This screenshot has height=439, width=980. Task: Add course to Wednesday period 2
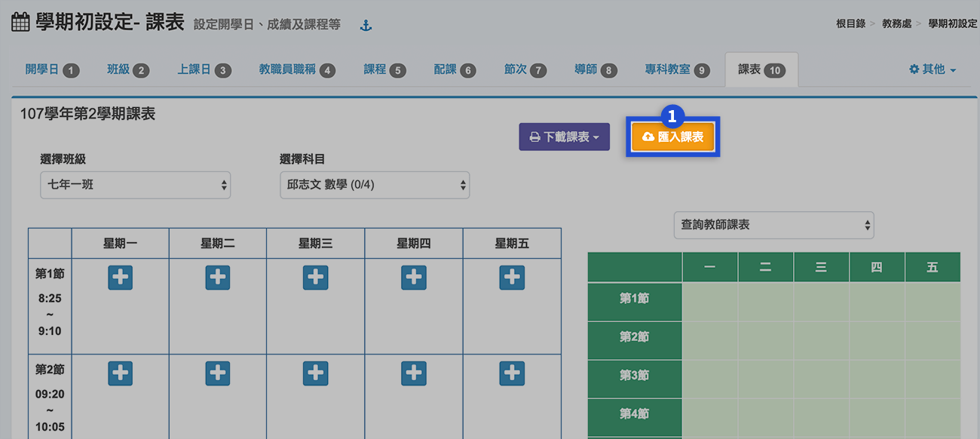(315, 373)
